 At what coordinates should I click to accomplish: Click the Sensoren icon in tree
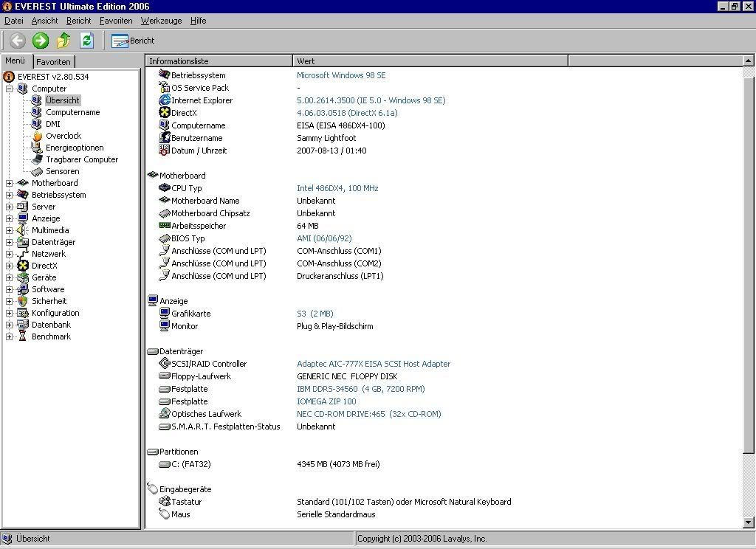[37, 172]
